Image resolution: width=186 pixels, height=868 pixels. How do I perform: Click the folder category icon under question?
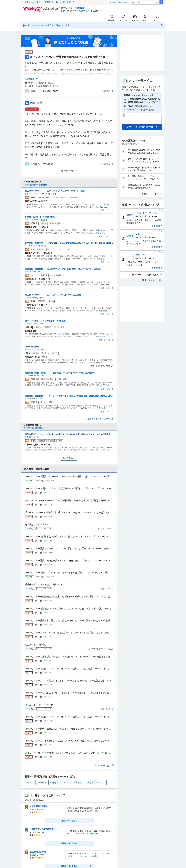26,83
